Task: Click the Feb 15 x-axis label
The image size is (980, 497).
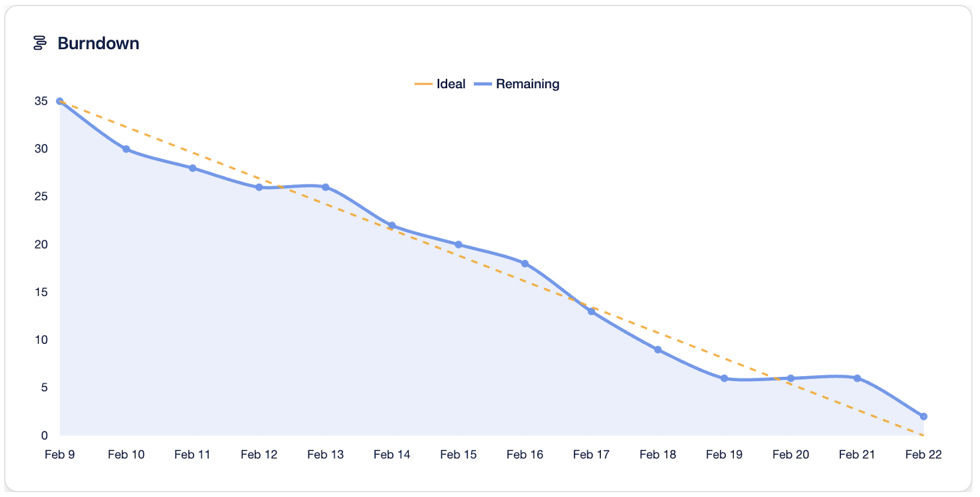Action: click(458, 454)
